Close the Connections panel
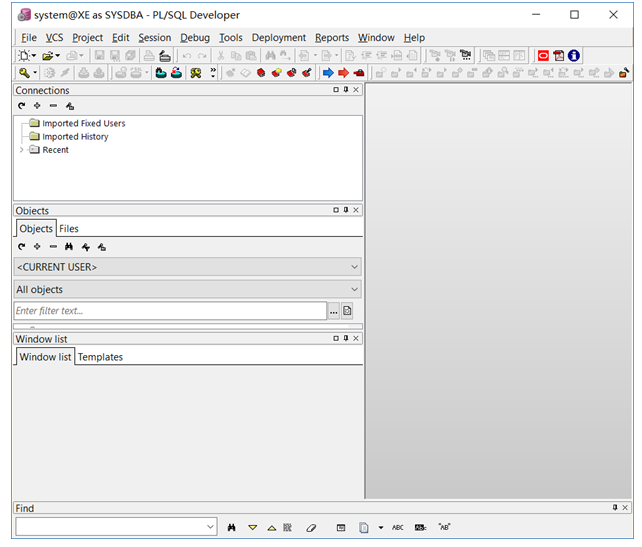 pyautogui.click(x=356, y=89)
